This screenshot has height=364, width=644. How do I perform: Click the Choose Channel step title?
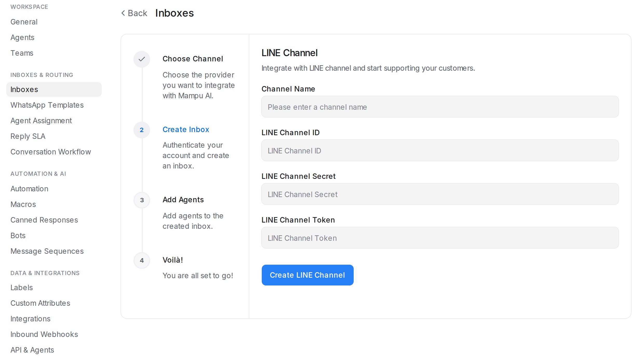click(x=193, y=59)
